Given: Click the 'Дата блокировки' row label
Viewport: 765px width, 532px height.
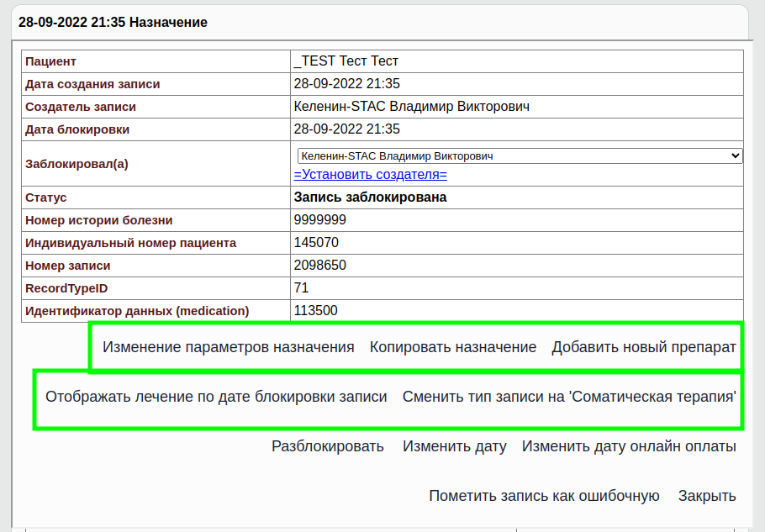Looking at the screenshot, I should click(77, 129).
